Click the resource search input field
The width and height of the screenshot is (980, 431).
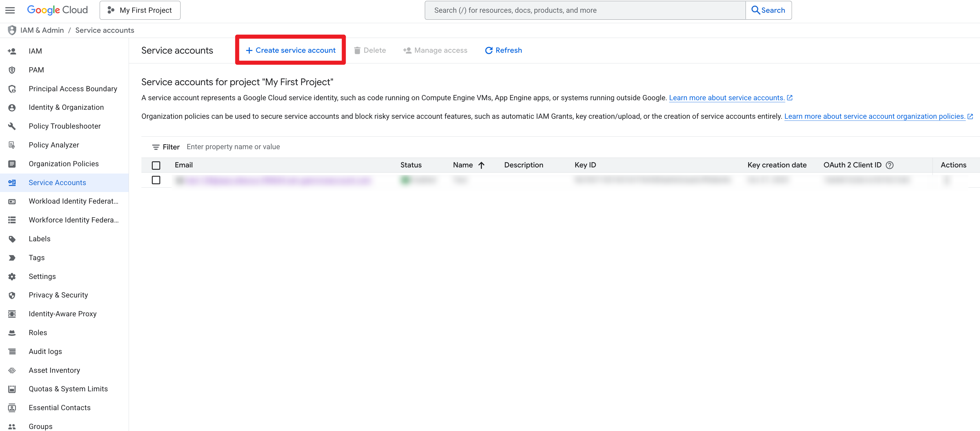click(x=586, y=10)
